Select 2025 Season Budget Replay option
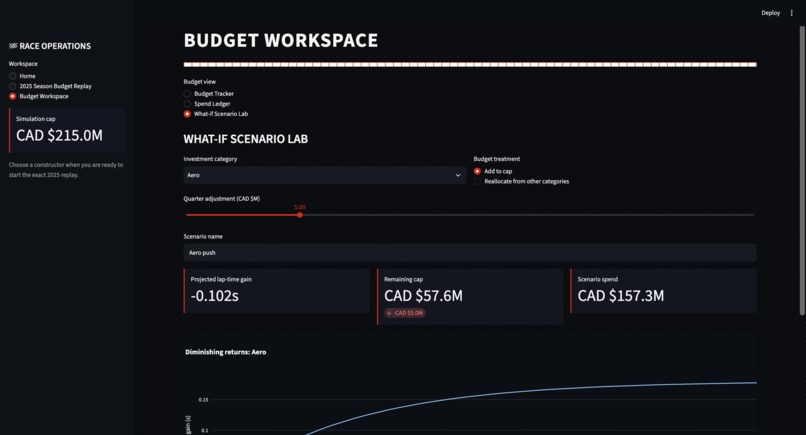The width and height of the screenshot is (806, 435). coord(50,86)
